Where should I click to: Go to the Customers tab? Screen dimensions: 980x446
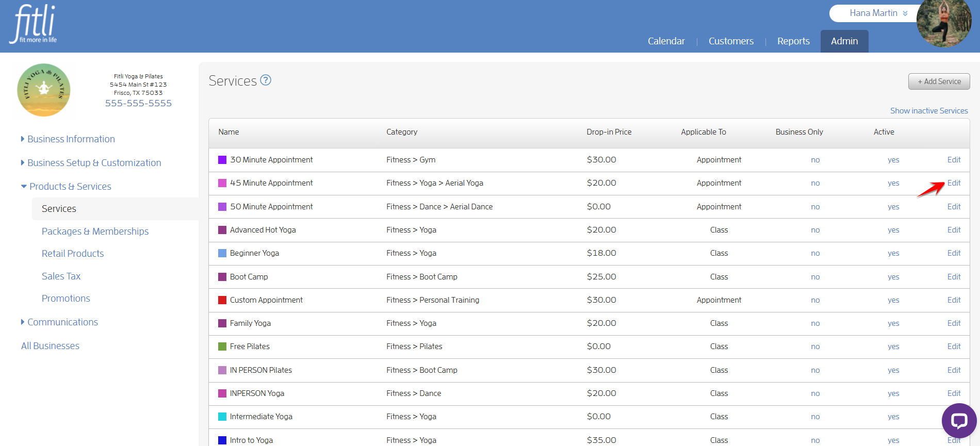pos(731,41)
